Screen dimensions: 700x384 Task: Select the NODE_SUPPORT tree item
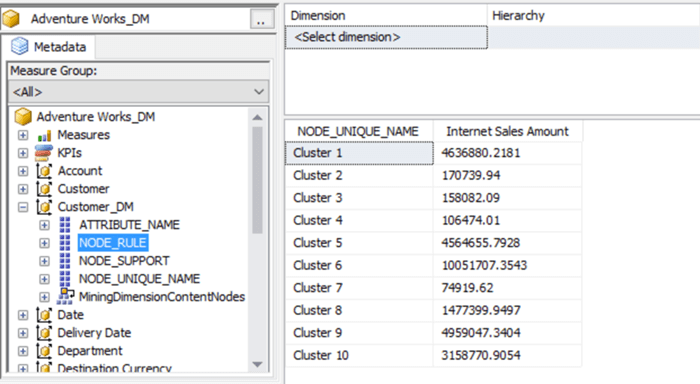point(124,261)
